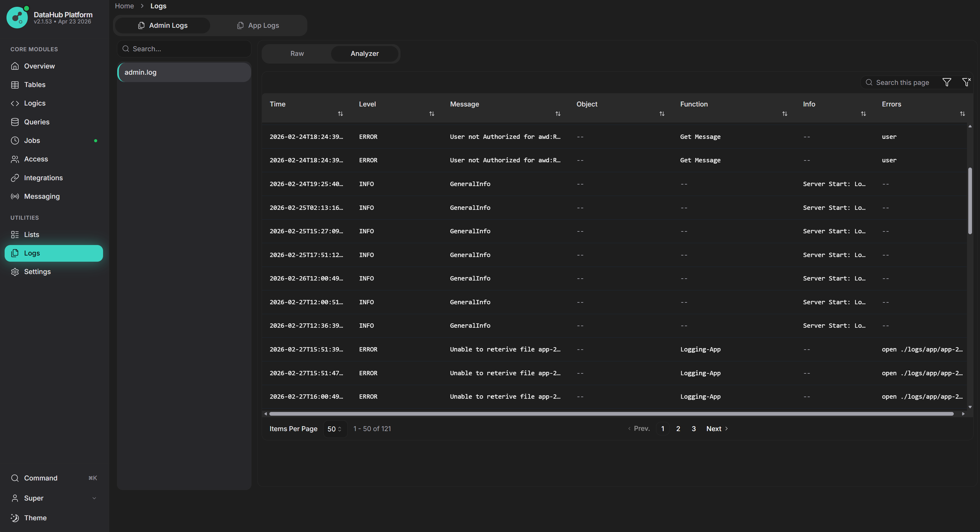Click the Next page button
Image resolution: width=980 pixels, height=532 pixels.
(x=717, y=429)
